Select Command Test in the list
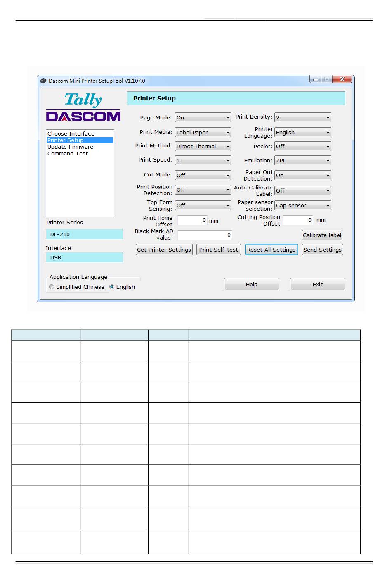Screen dimensions: 392x573 click(68, 153)
